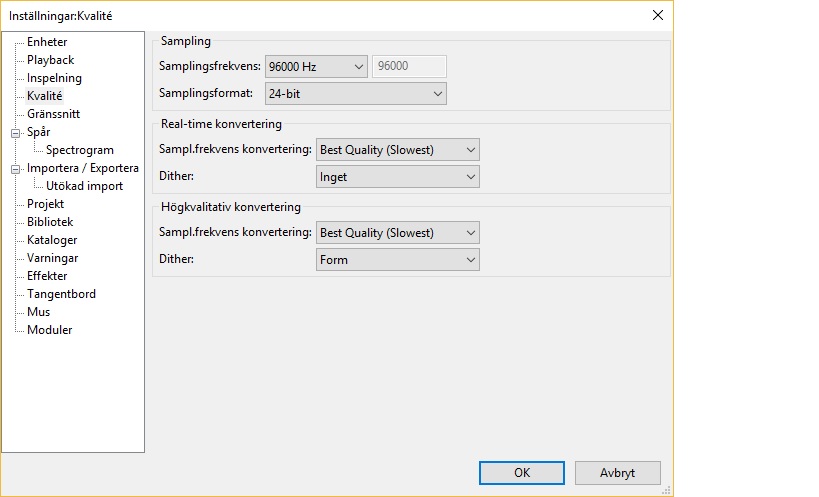Open the Inspelning settings page
Image resolution: width=819 pixels, height=497 pixels.
pos(54,78)
